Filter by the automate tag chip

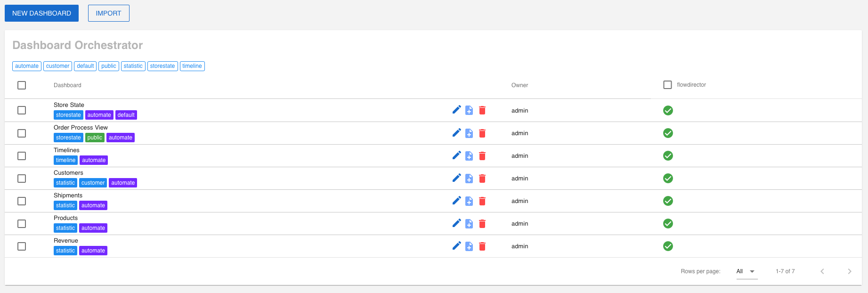(x=27, y=66)
